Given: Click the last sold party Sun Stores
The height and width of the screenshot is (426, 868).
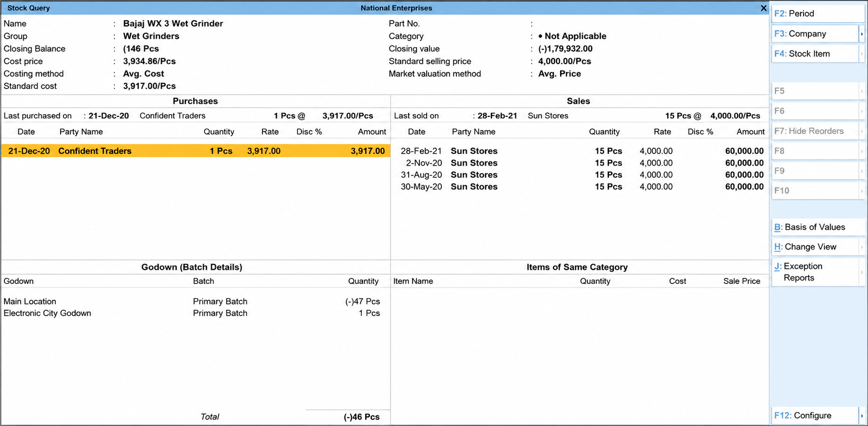Looking at the screenshot, I should pyautogui.click(x=548, y=116).
